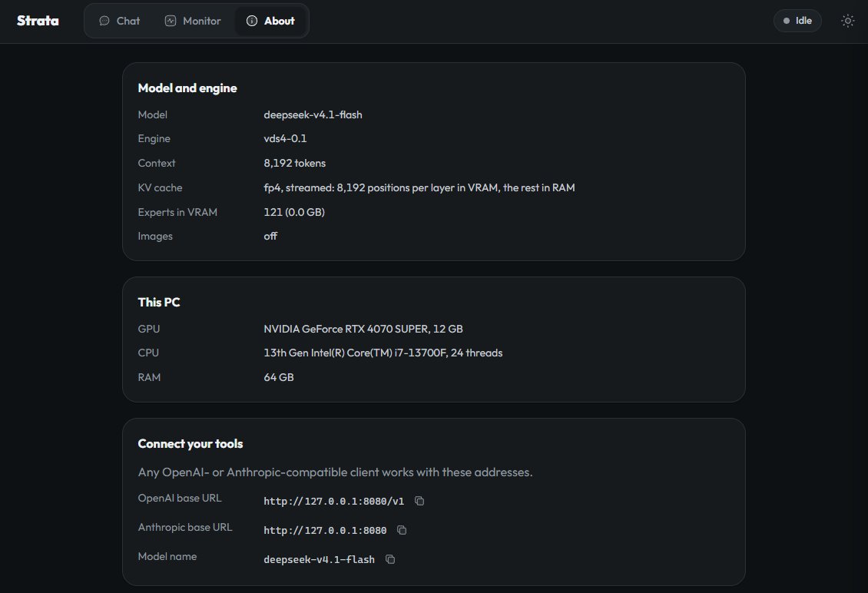Click the OpenAI base URL label

[x=179, y=498]
